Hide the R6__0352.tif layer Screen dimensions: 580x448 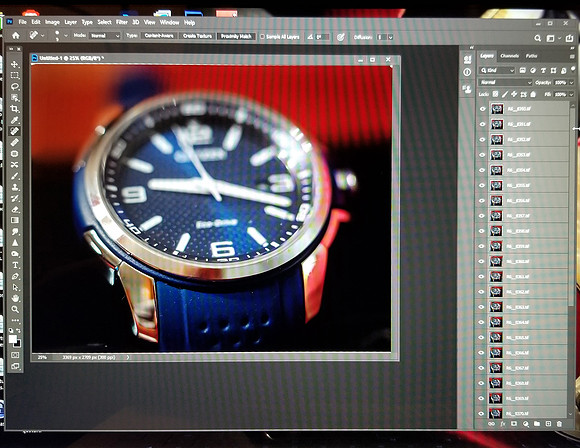click(482, 139)
